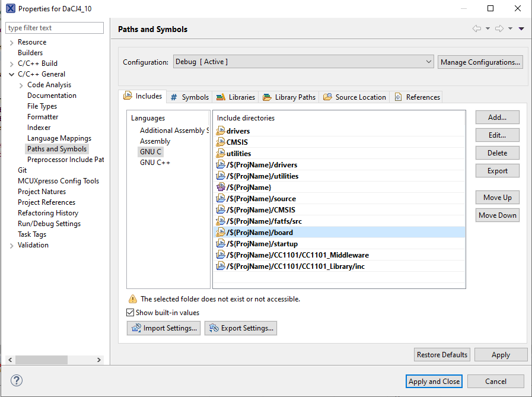532x397 pixels.
Task: Click the horizontal scrollbar thumb in sidebar
Action: 42,360
